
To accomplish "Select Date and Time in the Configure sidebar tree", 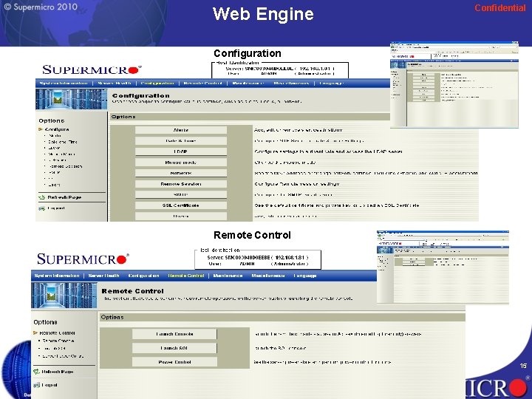I will click(x=63, y=142).
